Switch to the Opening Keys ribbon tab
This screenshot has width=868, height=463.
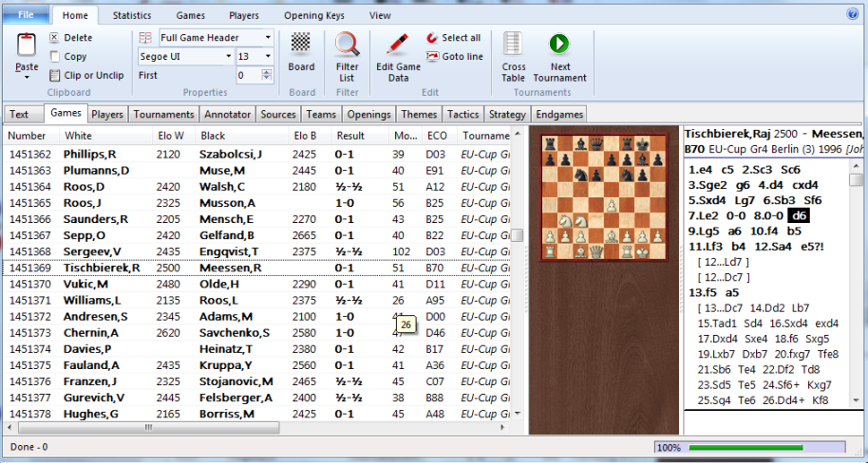pos(314,15)
